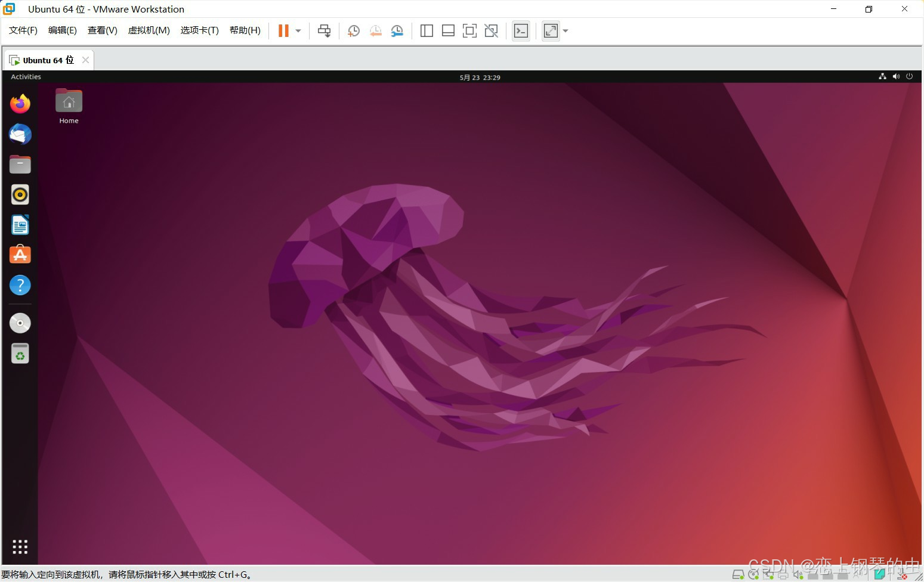Switch to Unity mode icon
This screenshot has width=924, height=582.
[x=491, y=31]
